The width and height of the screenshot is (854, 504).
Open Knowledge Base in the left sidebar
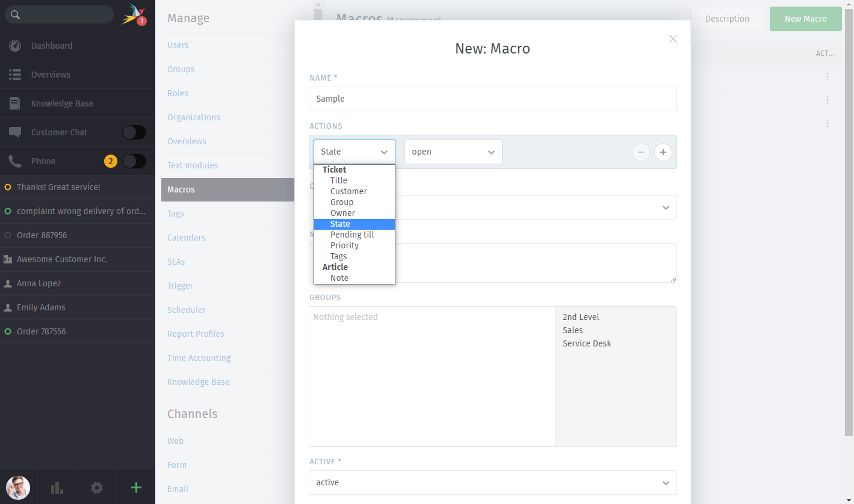pos(78,103)
